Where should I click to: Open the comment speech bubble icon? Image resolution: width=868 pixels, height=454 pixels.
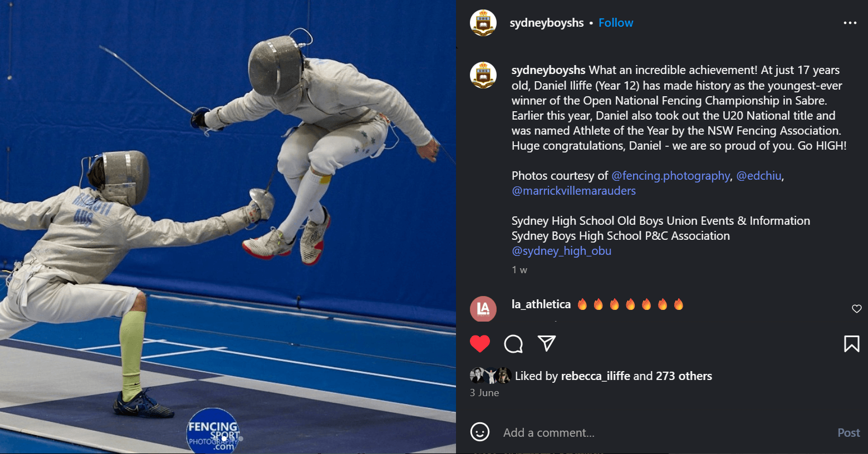point(513,344)
